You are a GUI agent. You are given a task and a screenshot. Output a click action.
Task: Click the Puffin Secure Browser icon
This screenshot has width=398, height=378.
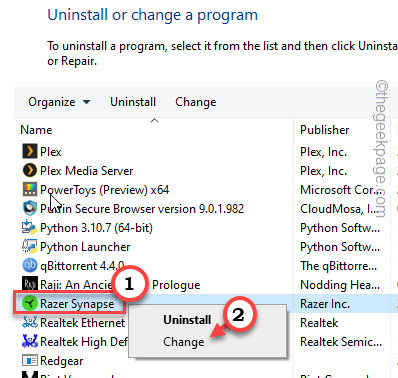click(30, 209)
